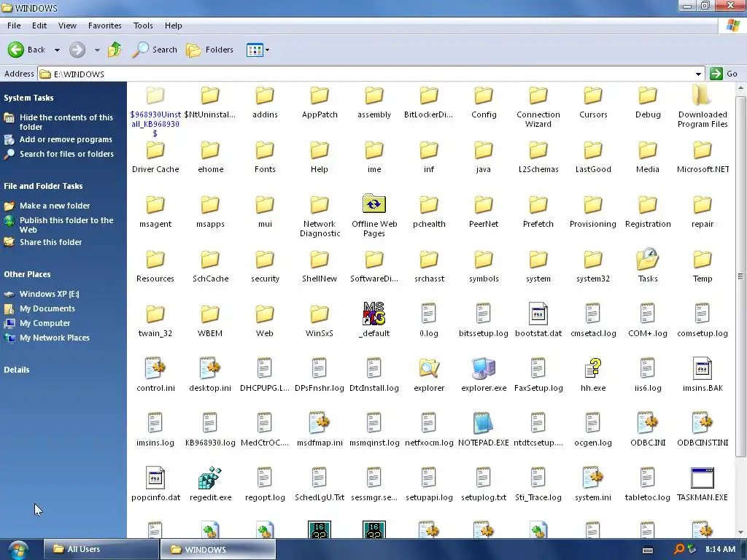This screenshot has width=747, height=560.
Task: Select the imsins.BAK file icon
Action: [x=703, y=368]
